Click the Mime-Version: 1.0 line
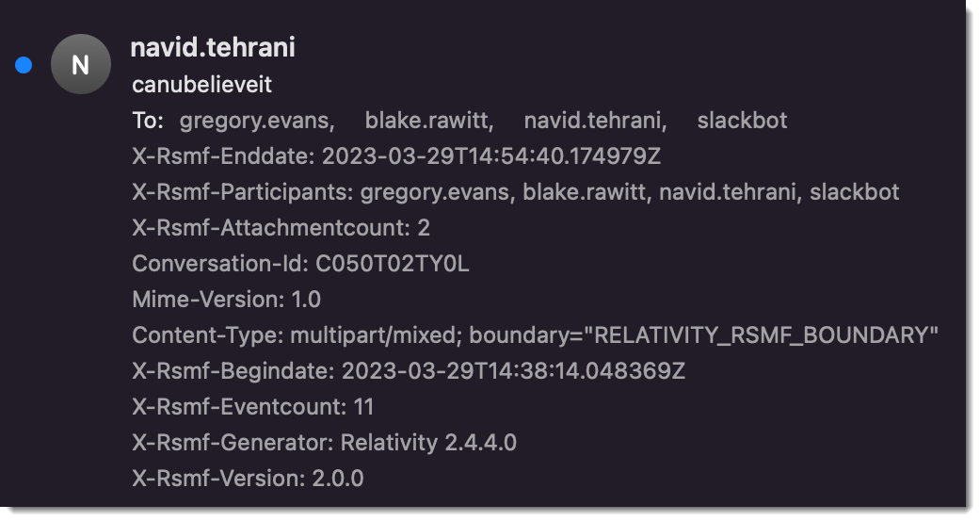The width and height of the screenshot is (980, 521). 226,300
